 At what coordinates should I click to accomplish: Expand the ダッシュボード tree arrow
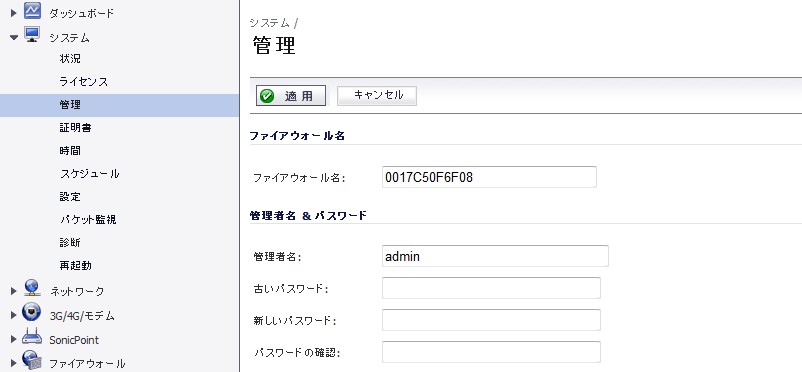(14, 13)
